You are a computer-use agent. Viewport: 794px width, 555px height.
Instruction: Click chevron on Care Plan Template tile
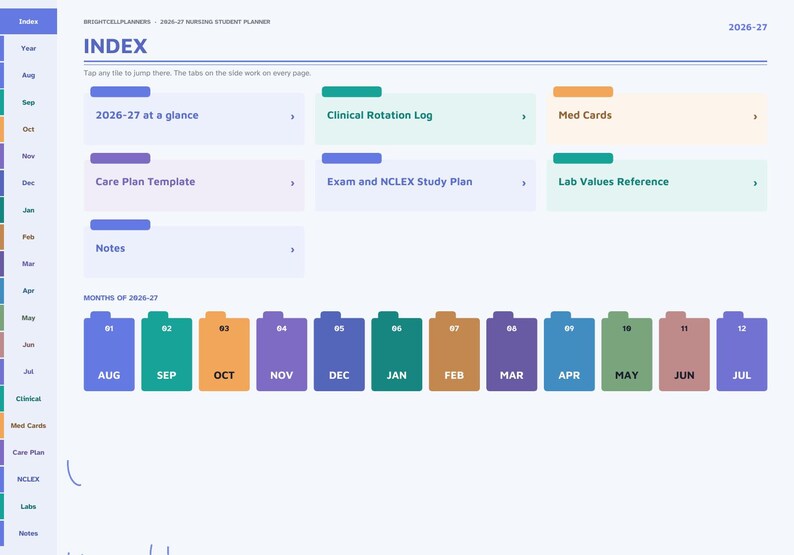(x=293, y=183)
